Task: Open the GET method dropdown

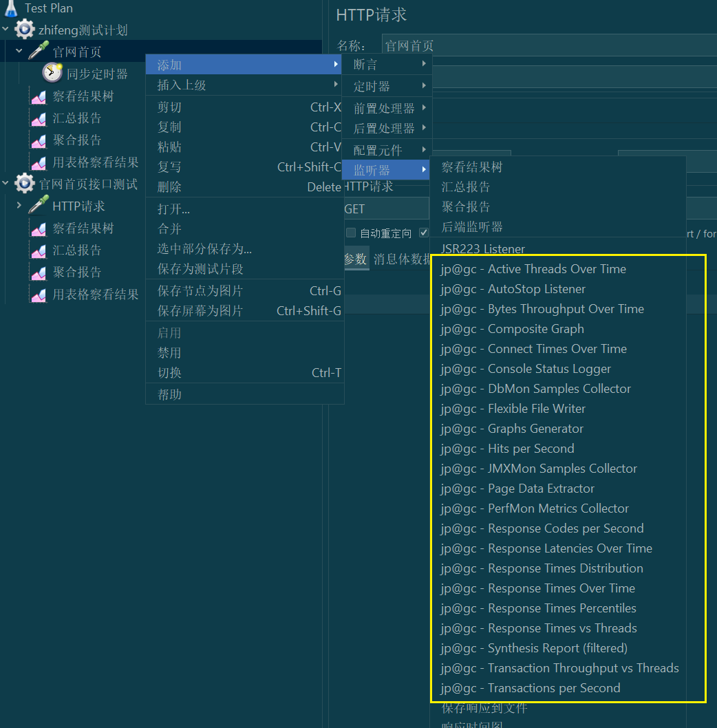Action: (x=386, y=209)
